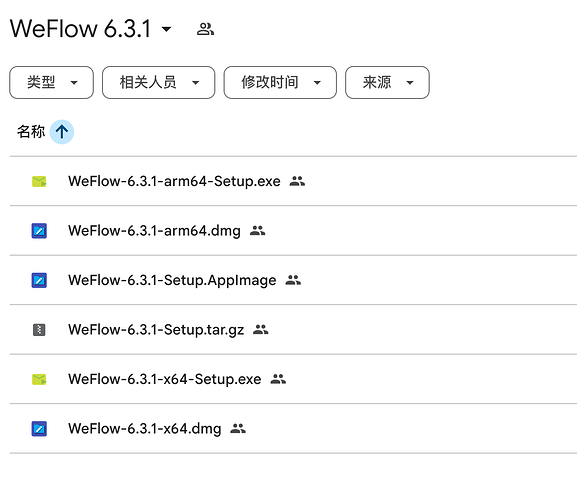Click shared icon beside WeFlow-6.3.1-Setup.tar.gz
Viewport: 577px width, 499px height.
[261, 329]
